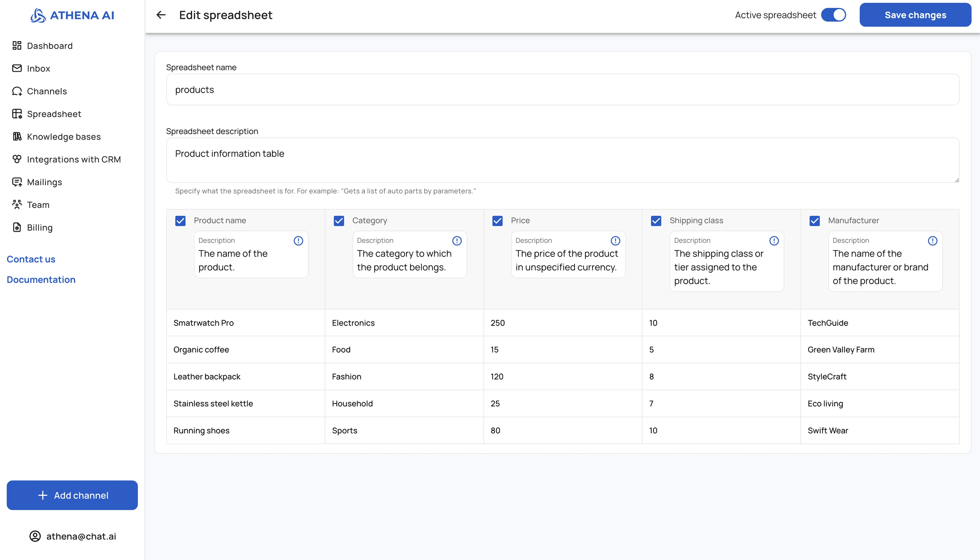Open Dashboard from its grid icon
The height and width of the screenshot is (560, 980).
pyautogui.click(x=17, y=46)
